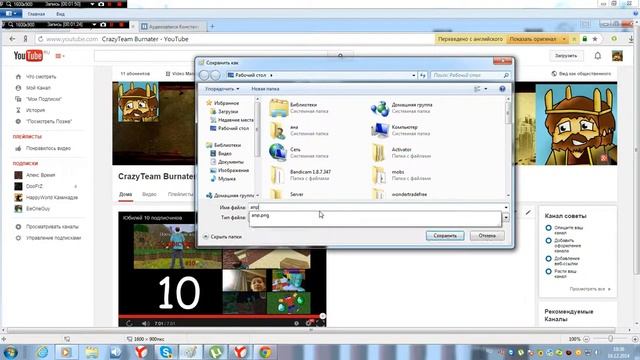640x360 pixels.
Task: Go back with the browser back arrow
Action: click(x=12, y=39)
